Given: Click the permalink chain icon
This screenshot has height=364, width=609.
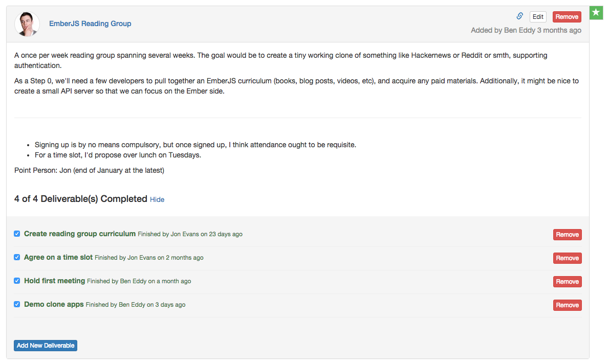Looking at the screenshot, I should pyautogui.click(x=519, y=16).
